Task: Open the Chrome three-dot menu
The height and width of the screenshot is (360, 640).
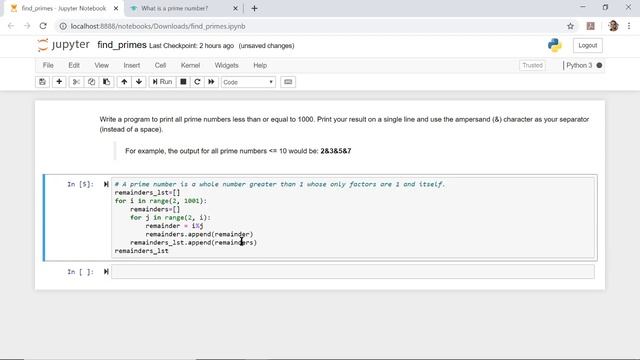Action: click(x=629, y=26)
